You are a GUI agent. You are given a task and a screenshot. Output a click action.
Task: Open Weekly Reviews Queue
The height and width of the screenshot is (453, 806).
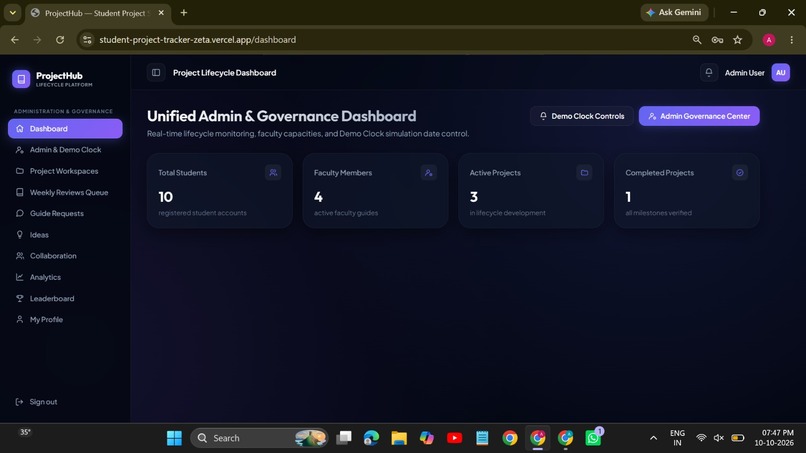[x=65, y=192]
